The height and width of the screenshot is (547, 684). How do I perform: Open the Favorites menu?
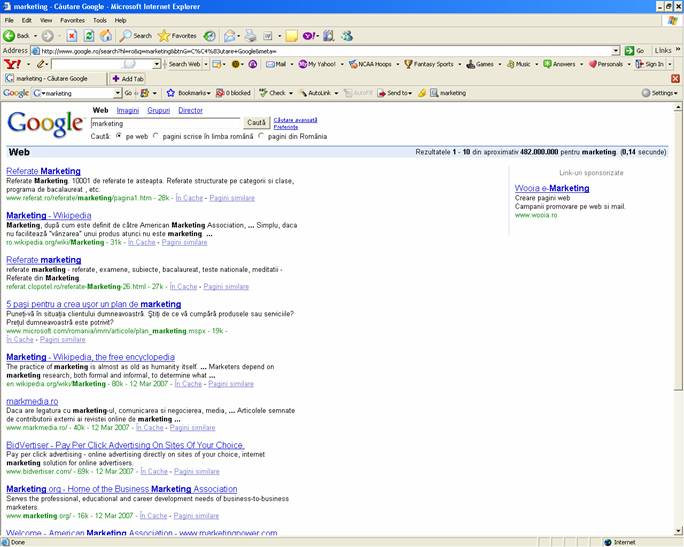pyautogui.click(x=72, y=20)
